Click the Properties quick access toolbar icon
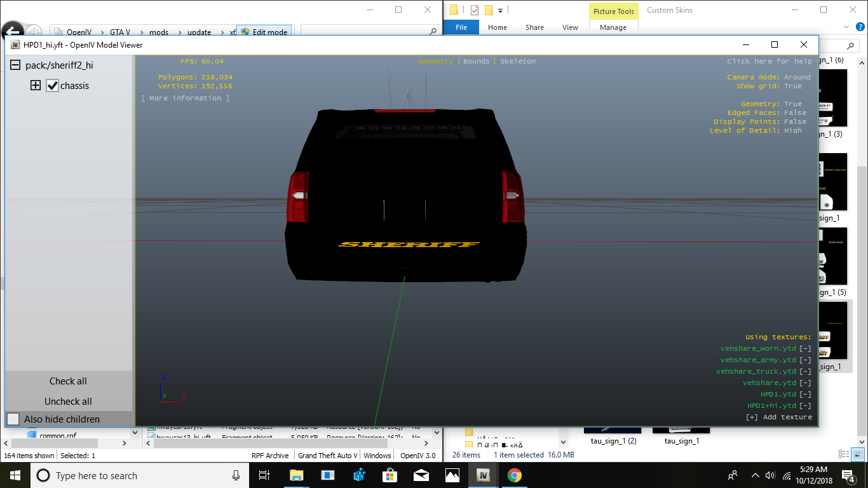The height and width of the screenshot is (488, 868). pyautogui.click(x=474, y=10)
